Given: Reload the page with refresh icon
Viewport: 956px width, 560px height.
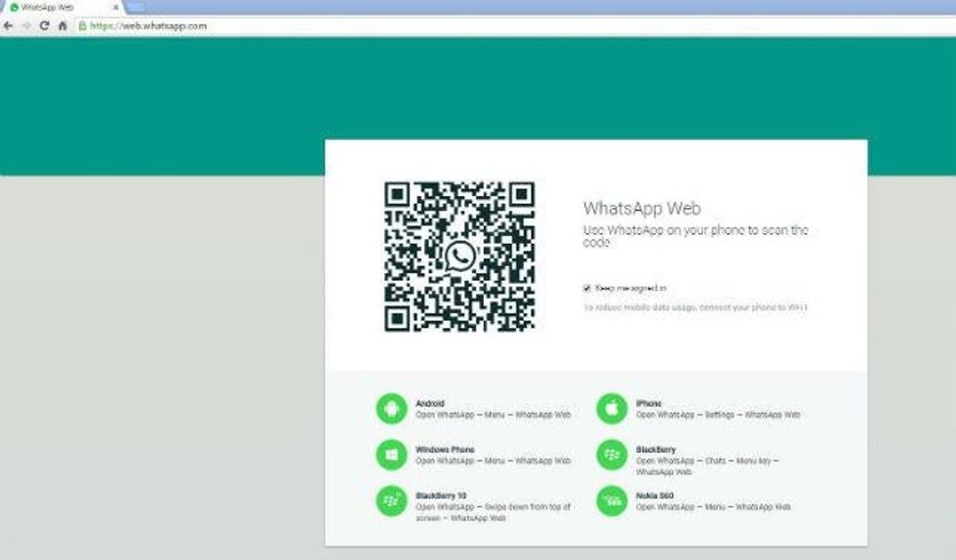Looking at the screenshot, I should (x=44, y=25).
